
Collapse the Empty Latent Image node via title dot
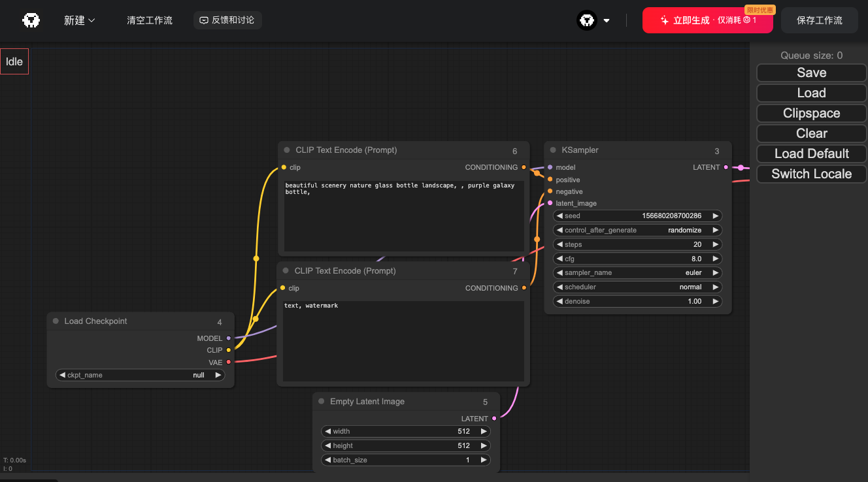click(x=321, y=402)
